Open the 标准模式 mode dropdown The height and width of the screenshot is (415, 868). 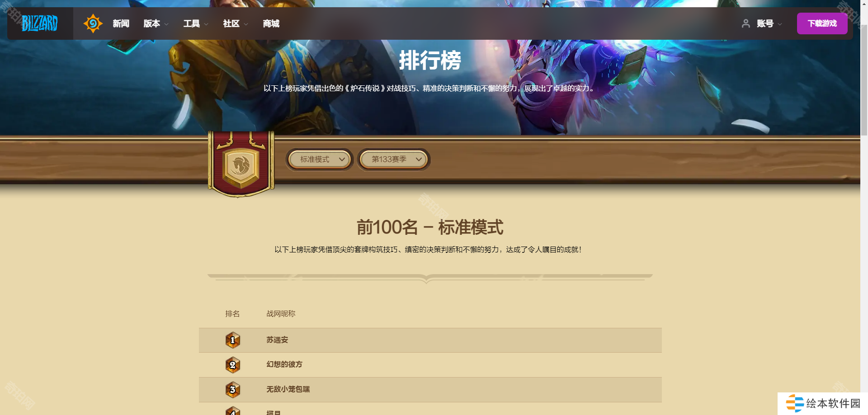[x=320, y=159]
